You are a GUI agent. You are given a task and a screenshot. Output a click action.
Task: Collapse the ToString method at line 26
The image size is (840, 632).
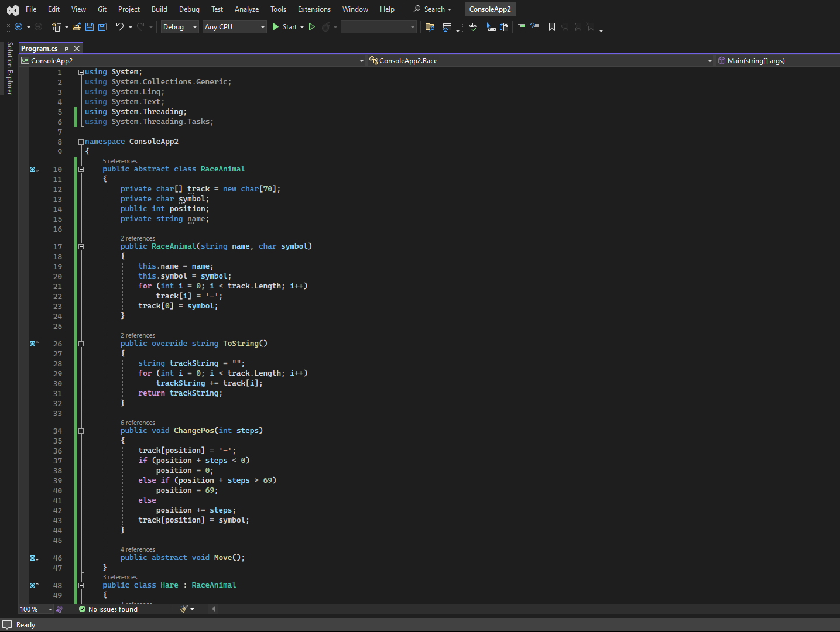(x=81, y=344)
